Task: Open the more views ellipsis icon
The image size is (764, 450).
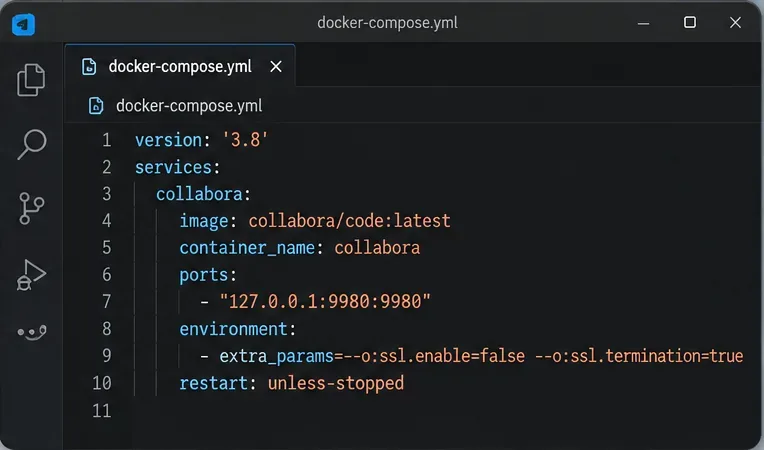Action: tap(32, 333)
